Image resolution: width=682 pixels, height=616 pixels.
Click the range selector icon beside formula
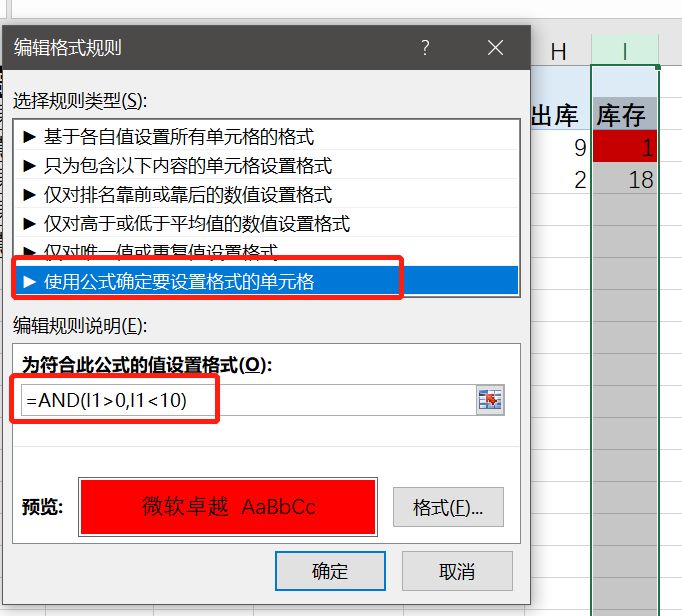point(490,399)
